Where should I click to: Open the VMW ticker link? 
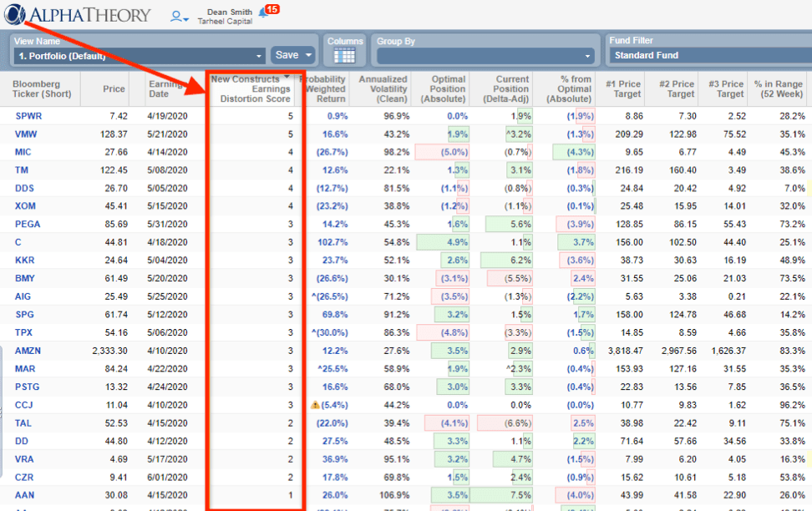(x=26, y=134)
